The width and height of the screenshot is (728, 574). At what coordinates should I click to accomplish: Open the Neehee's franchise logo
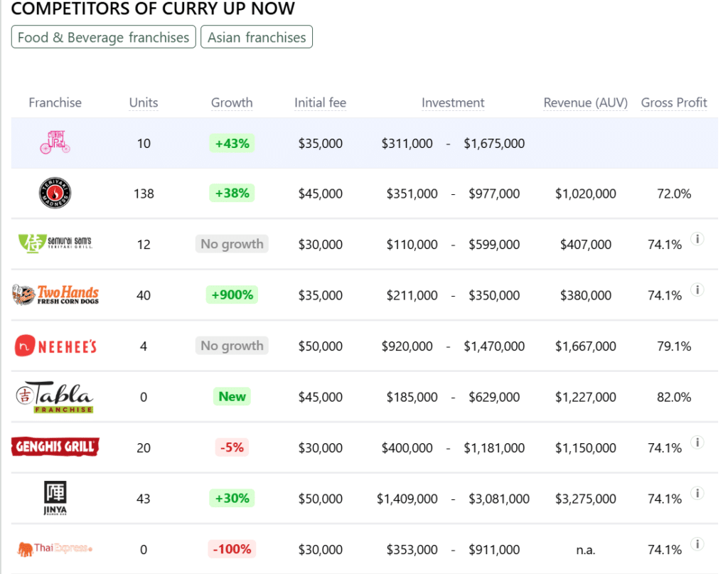click(55, 346)
